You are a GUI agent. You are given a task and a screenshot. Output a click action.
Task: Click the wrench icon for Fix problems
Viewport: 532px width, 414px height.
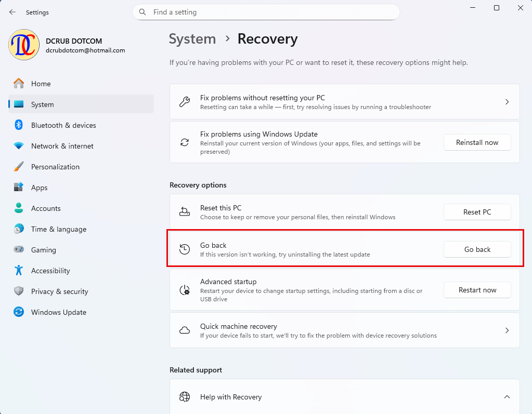pyautogui.click(x=185, y=102)
